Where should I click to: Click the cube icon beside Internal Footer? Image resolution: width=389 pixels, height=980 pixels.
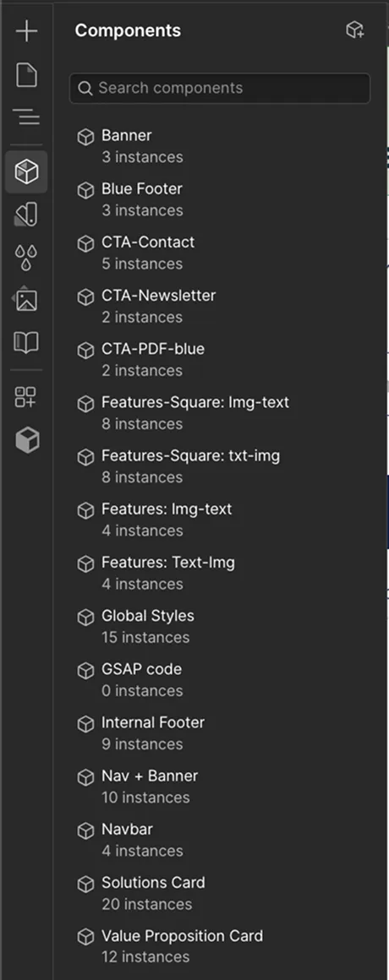(x=85, y=724)
